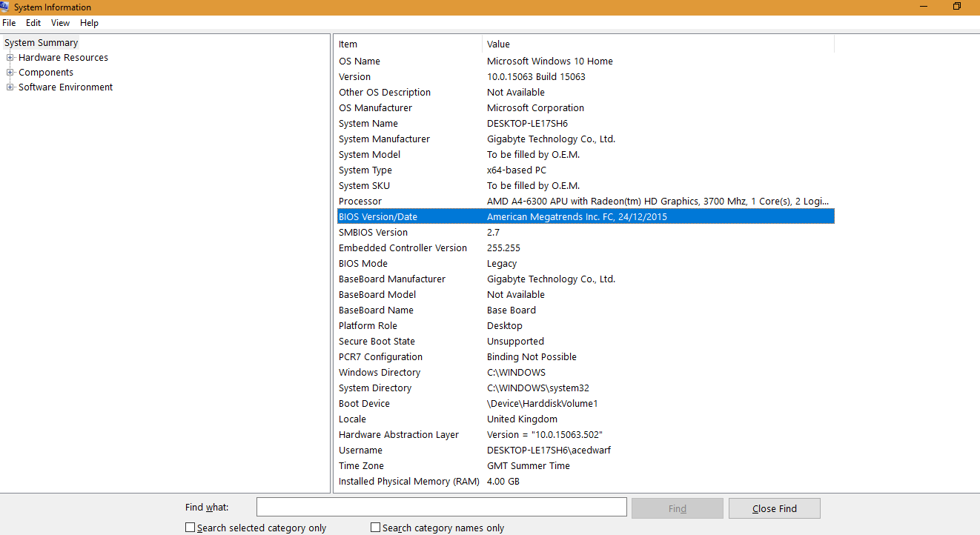Click the value DESKTOP-LE17SH6

point(527,124)
